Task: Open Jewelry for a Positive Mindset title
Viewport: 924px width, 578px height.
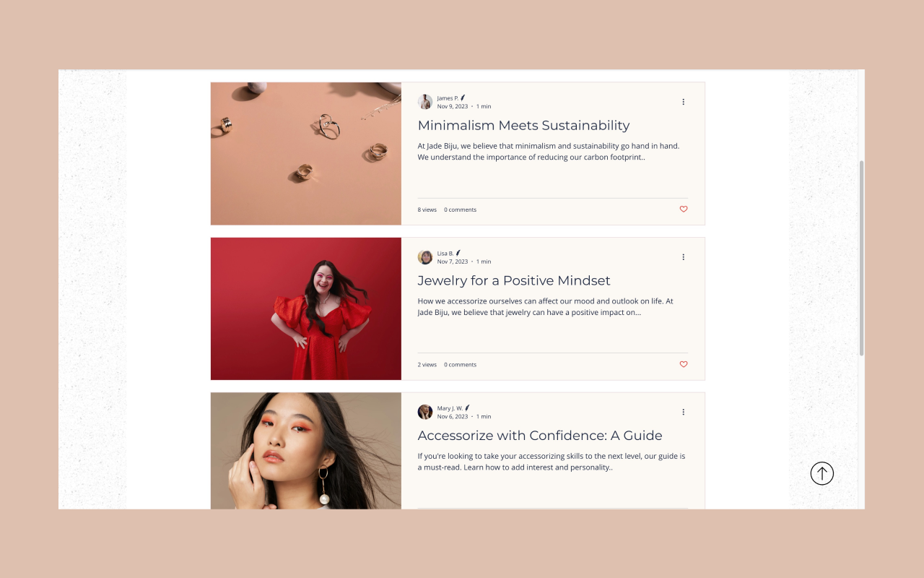Action: coord(514,280)
